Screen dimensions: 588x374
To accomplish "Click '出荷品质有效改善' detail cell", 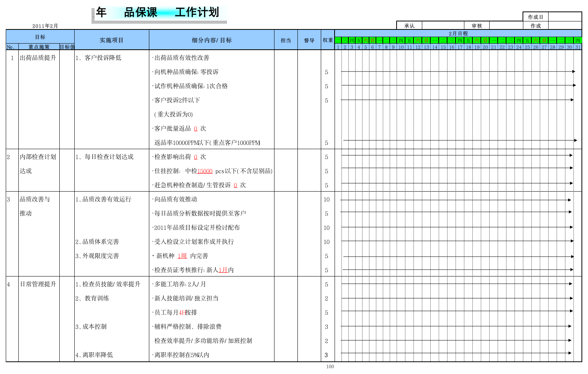I will 181,58.
